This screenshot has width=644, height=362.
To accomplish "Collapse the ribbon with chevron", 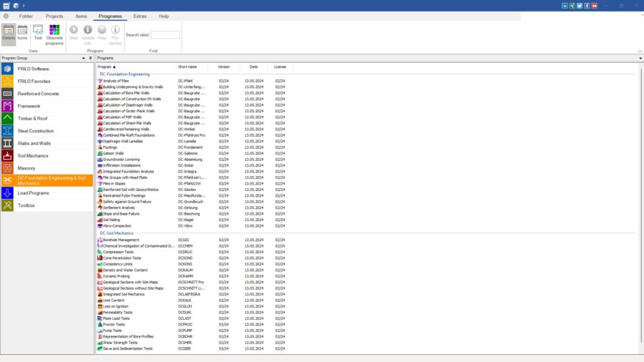I will (640, 52).
